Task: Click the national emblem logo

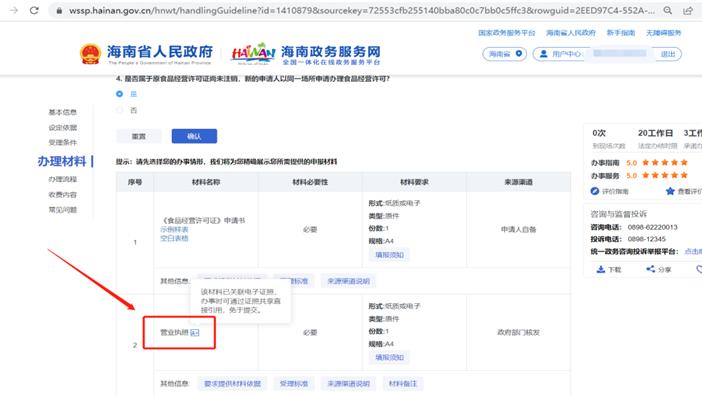Action: click(90, 54)
